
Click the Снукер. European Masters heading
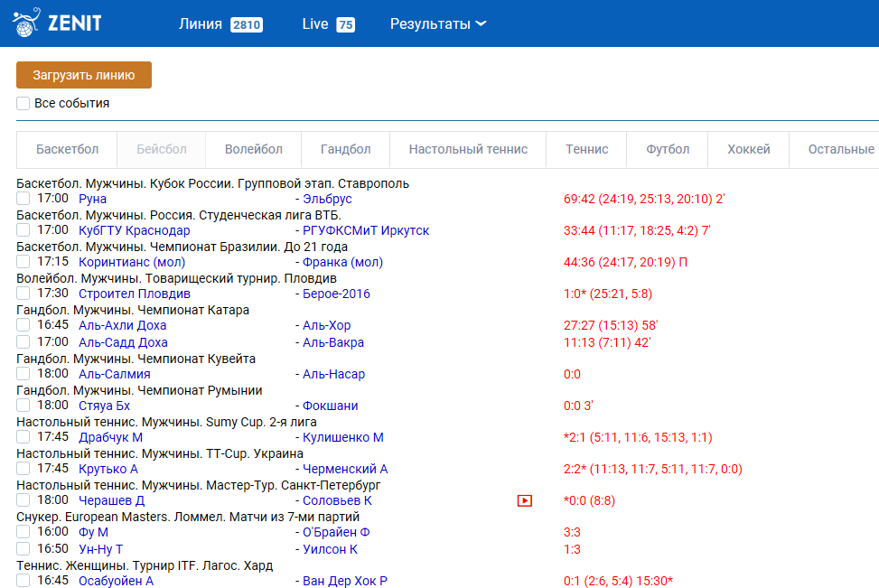coord(188,517)
